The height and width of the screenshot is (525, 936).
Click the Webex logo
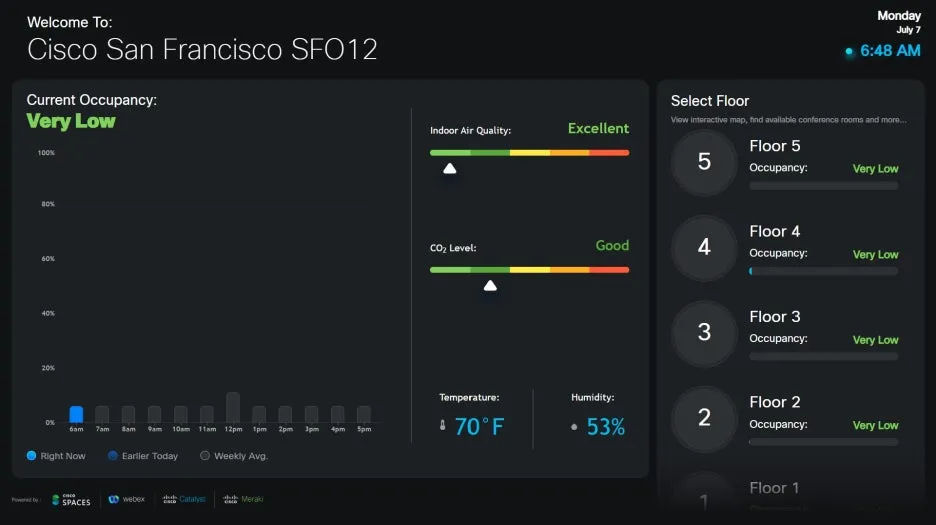pyautogui.click(x=127, y=499)
